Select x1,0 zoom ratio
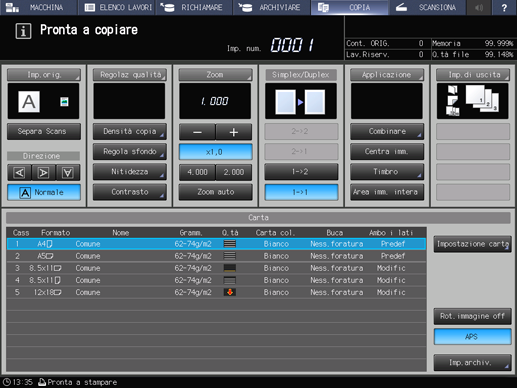Image resolution: width=517 pixels, height=388 pixels. [215, 152]
